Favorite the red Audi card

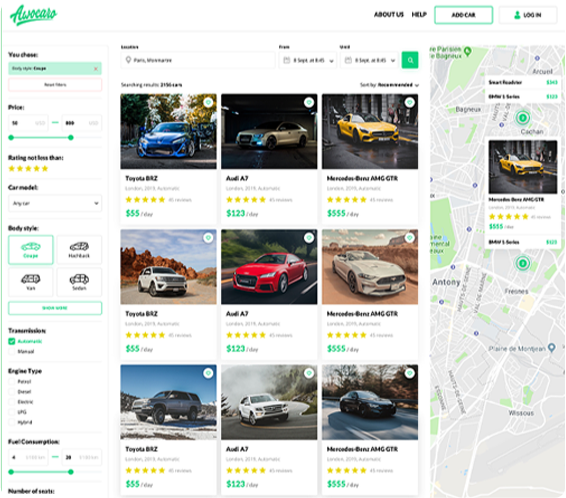309,238
